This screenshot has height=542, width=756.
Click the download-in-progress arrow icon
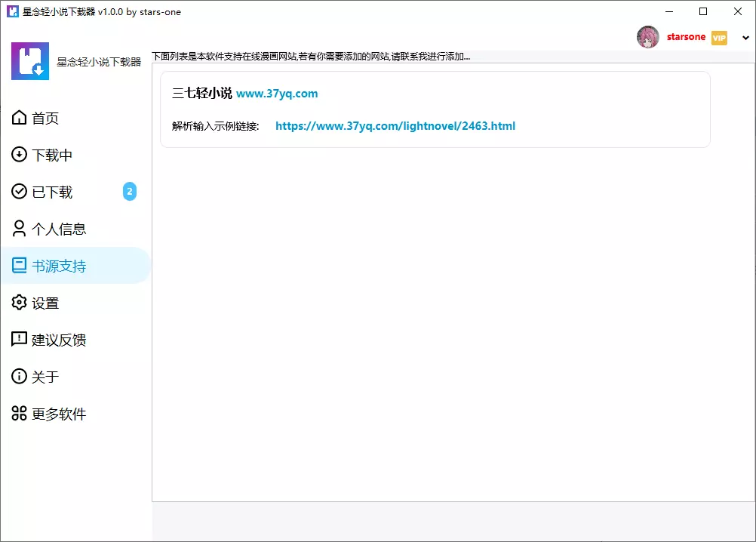pyautogui.click(x=19, y=155)
